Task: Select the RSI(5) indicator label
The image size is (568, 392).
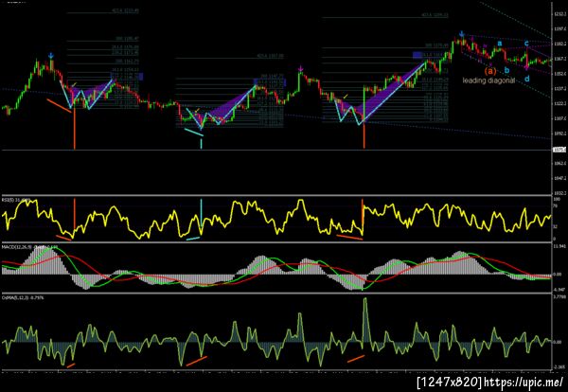Action: click(15, 200)
